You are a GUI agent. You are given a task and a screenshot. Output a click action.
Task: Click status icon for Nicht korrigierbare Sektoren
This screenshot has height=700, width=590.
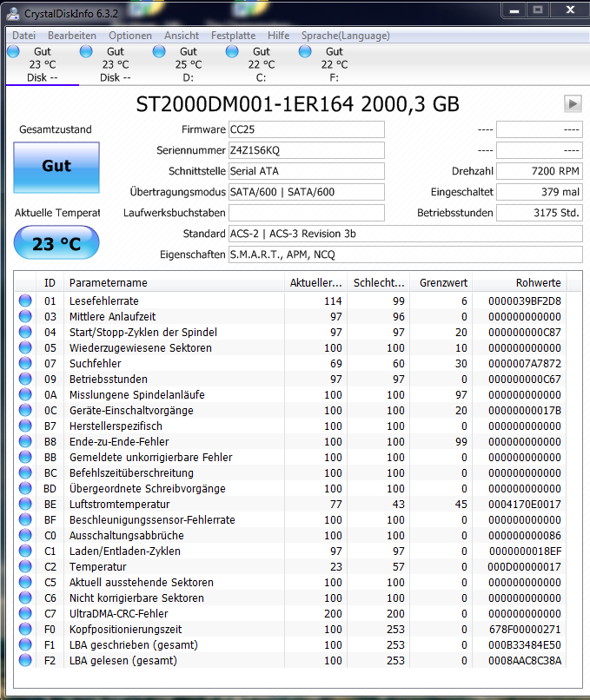coord(25,598)
